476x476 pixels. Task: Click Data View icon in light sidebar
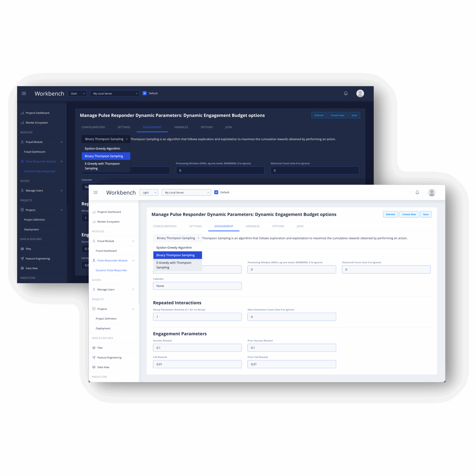coord(94,367)
